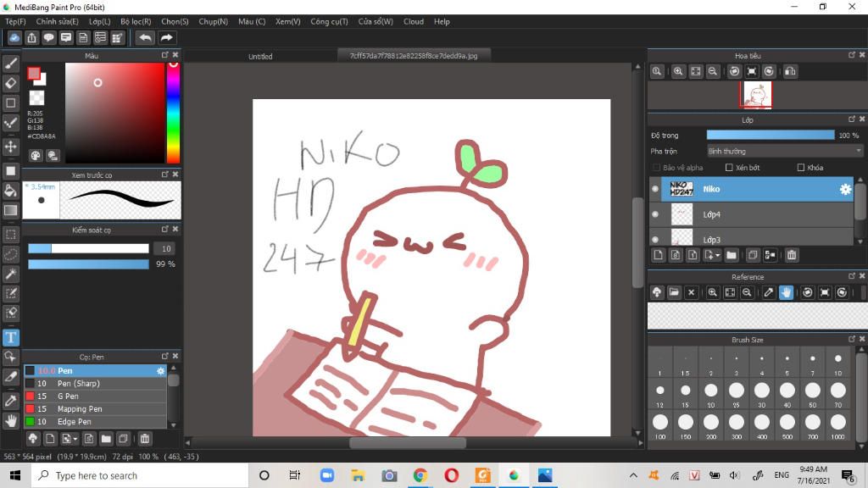Select the Text tool
The image size is (868, 488).
(10, 337)
